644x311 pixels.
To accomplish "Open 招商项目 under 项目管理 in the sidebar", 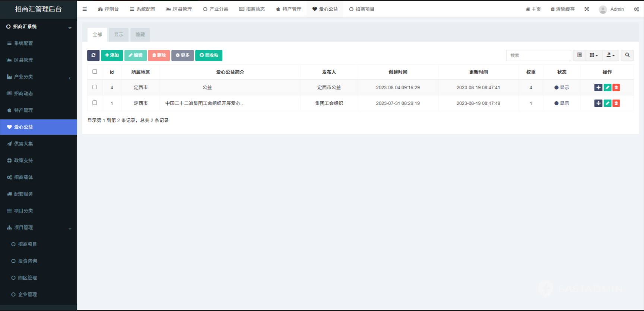I will click(38, 244).
